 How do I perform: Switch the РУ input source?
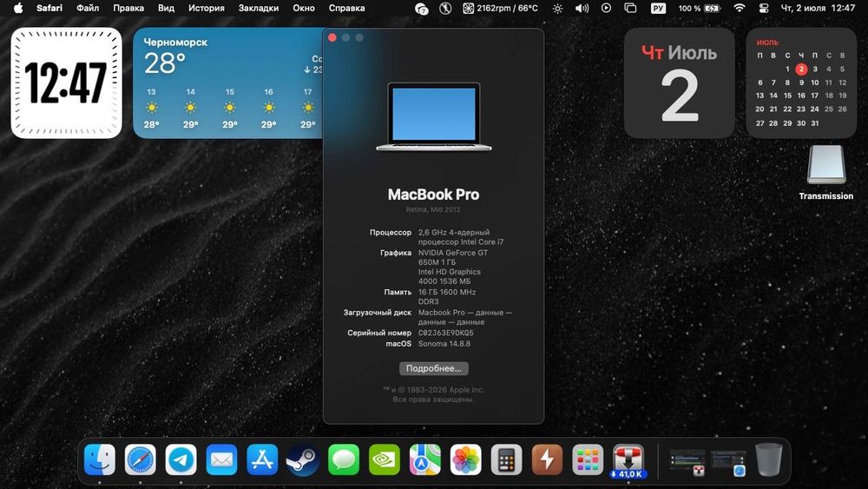658,9
